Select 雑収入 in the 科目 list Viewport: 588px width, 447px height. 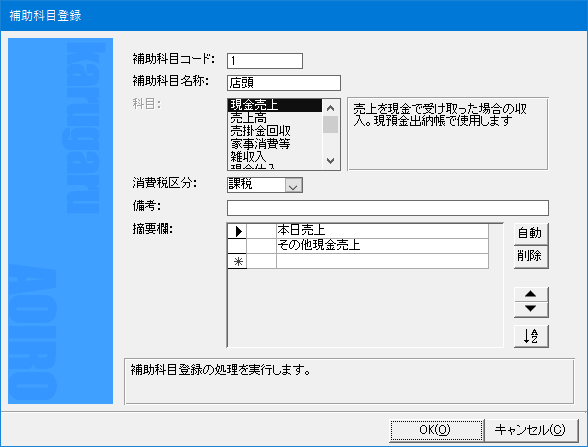(x=275, y=156)
